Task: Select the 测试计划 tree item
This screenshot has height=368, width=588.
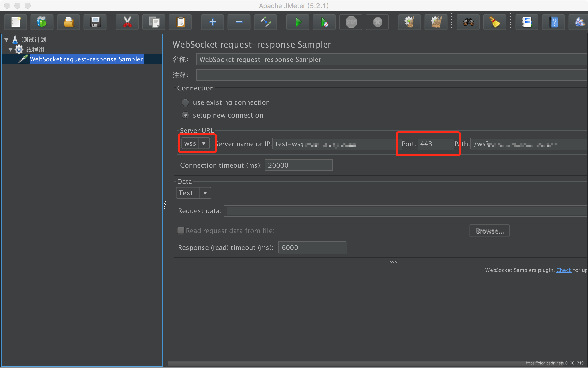Action: 34,40
